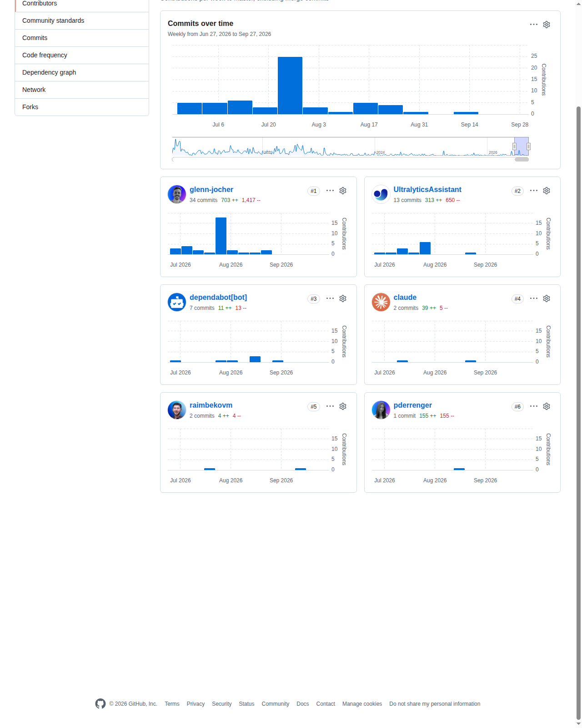Open the Community standards sidebar item
This screenshot has width=582, height=728.
pyautogui.click(x=82, y=21)
